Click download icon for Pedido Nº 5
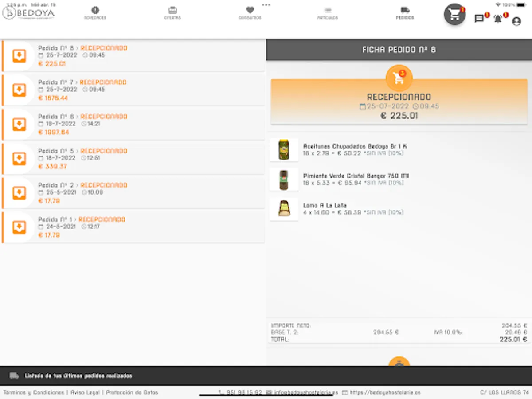This screenshot has height=399, width=532. click(19, 159)
